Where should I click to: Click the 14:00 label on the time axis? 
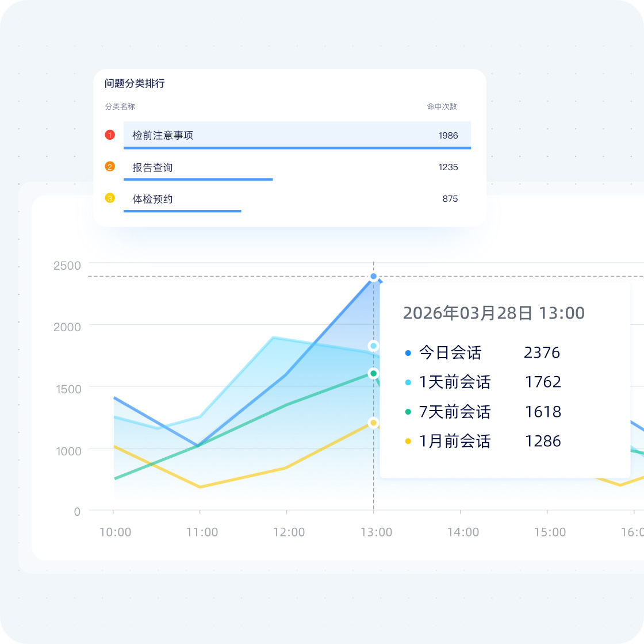463,532
